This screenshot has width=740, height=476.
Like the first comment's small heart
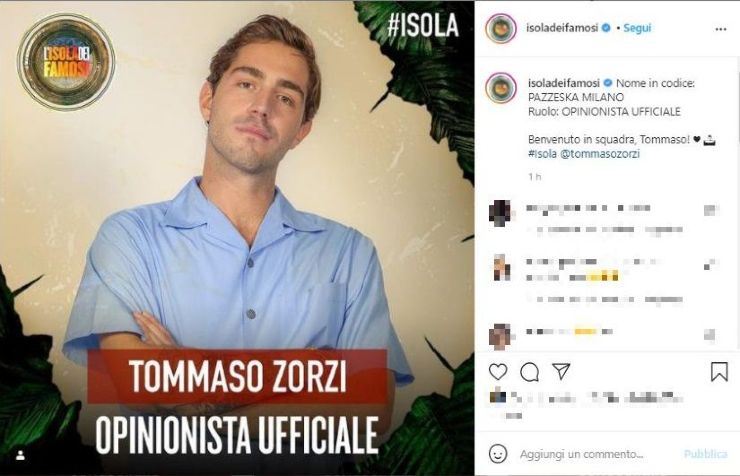click(711, 210)
